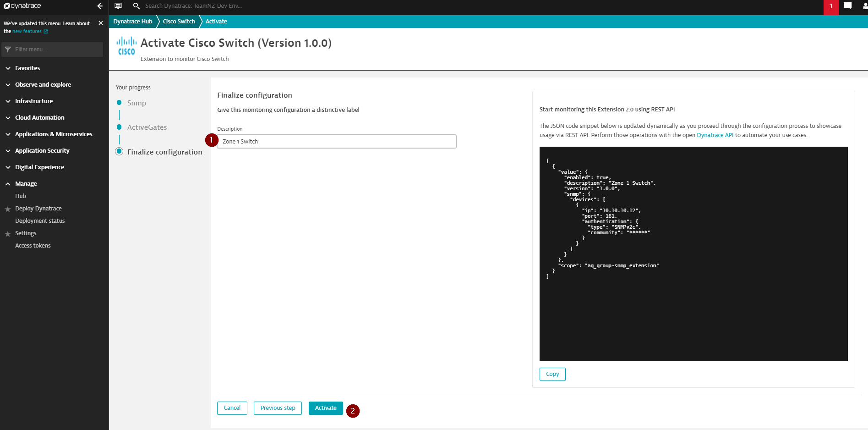This screenshot has width=868, height=430.
Task: Click the search magnifier icon
Action: tap(136, 6)
